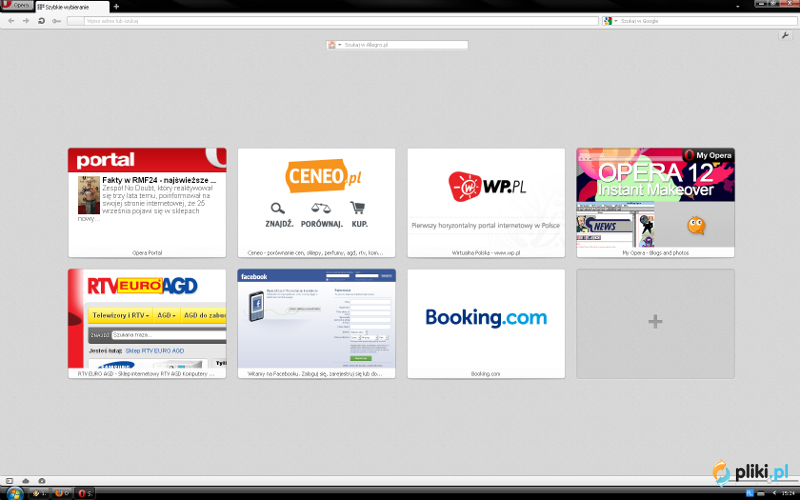Switch to Opera taskbar button
800x500 pixels.
coord(85,493)
